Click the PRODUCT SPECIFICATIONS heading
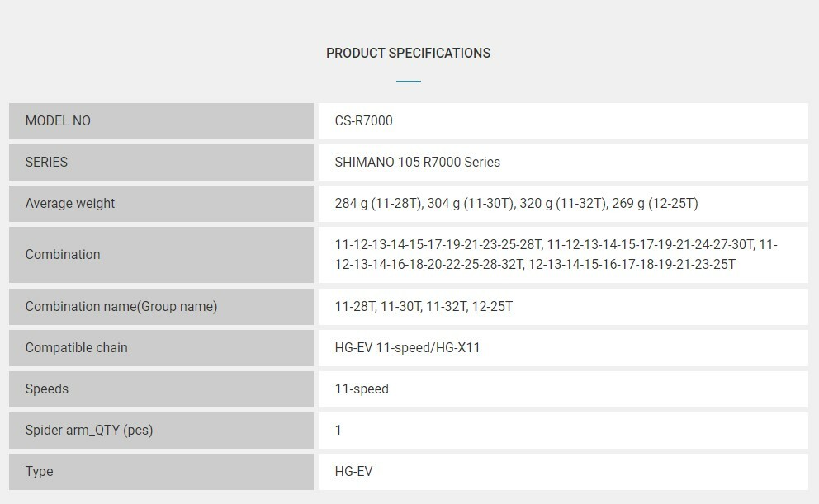The image size is (819, 504). click(408, 53)
